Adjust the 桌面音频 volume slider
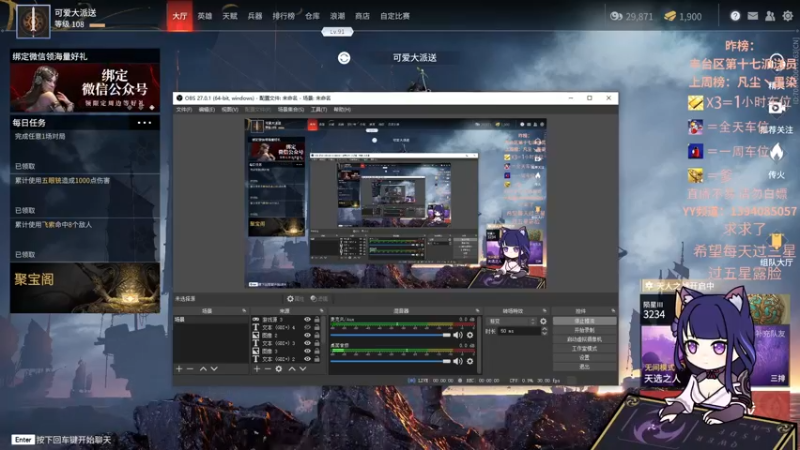 390,361
